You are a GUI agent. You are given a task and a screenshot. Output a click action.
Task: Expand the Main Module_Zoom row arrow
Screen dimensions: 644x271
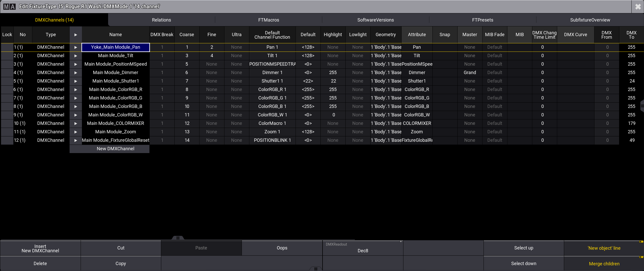click(75, 132)
